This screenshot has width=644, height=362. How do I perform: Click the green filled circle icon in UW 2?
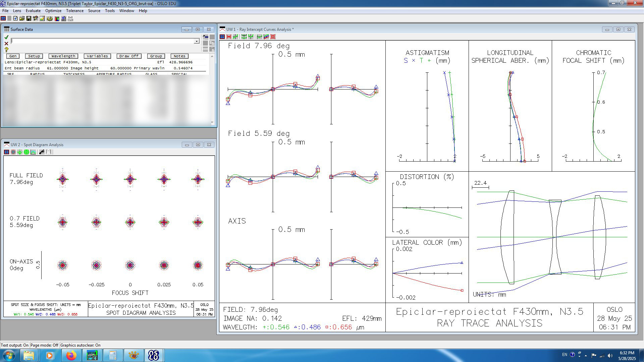click(26, 152)
